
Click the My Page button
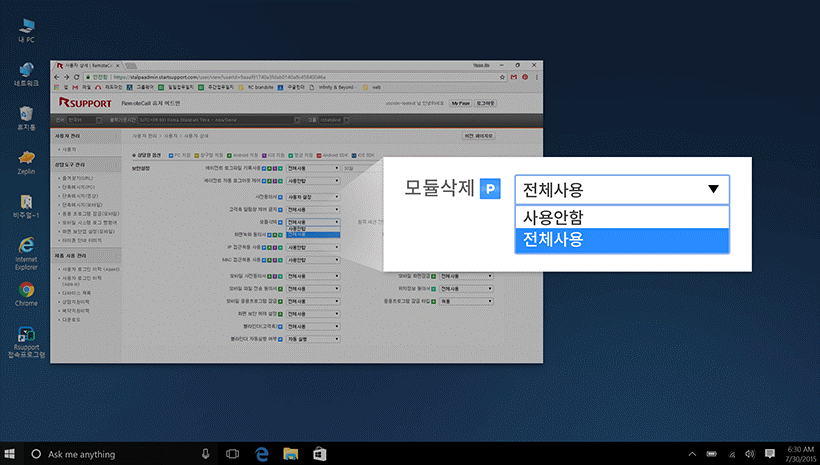click(460, 103)
